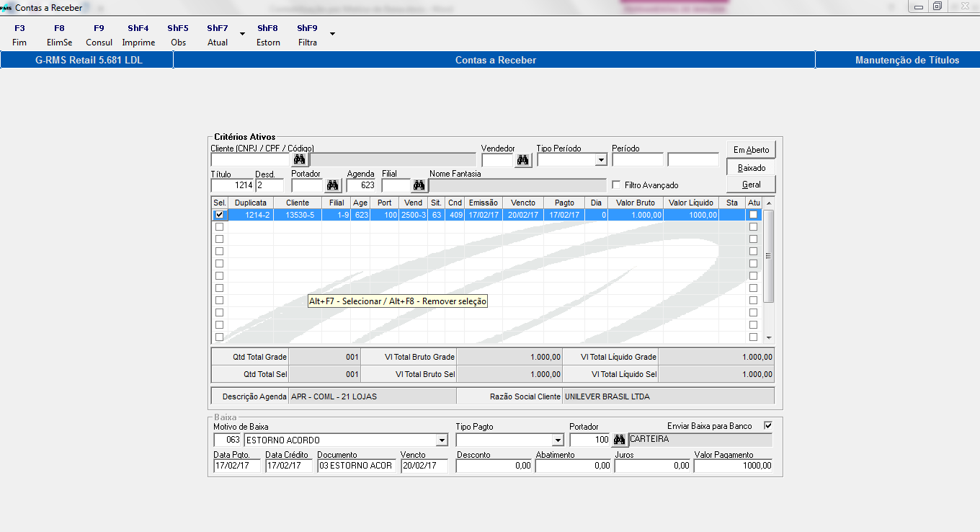Click the Pagto column header
The height and width of the screenshot is (532, 980).
coord(564,203)
